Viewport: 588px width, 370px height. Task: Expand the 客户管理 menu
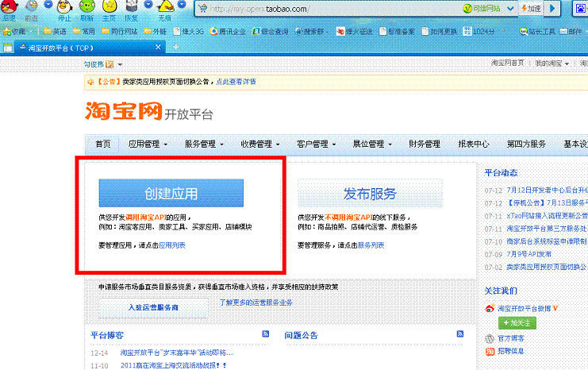pyautogui.click(x=316, y=144)
